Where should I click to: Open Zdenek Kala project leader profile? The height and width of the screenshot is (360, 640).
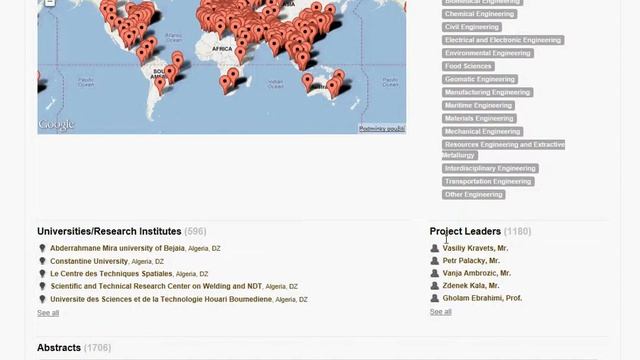click(x=471, y=286)
